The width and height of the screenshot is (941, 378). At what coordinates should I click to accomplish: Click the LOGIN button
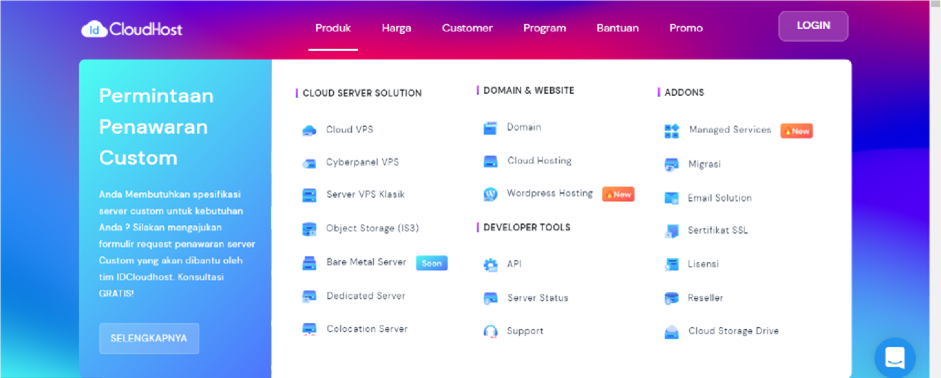click(813, 26)
